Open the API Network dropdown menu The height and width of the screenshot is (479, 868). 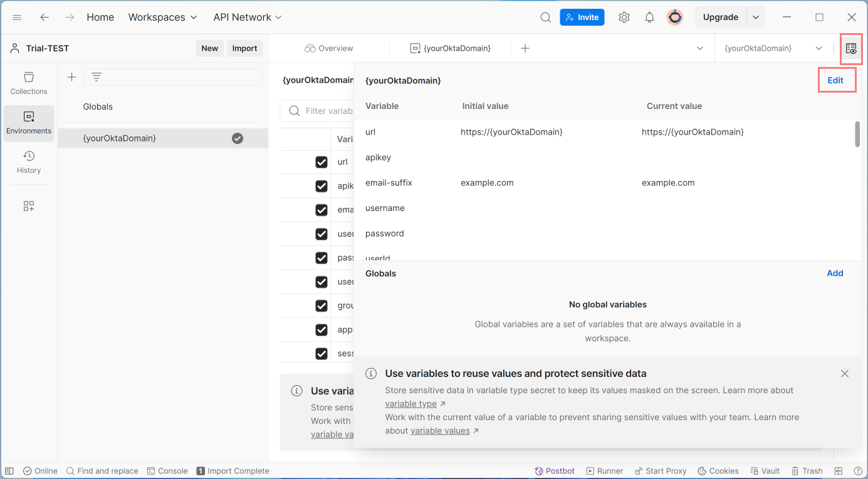coord(247,18)
